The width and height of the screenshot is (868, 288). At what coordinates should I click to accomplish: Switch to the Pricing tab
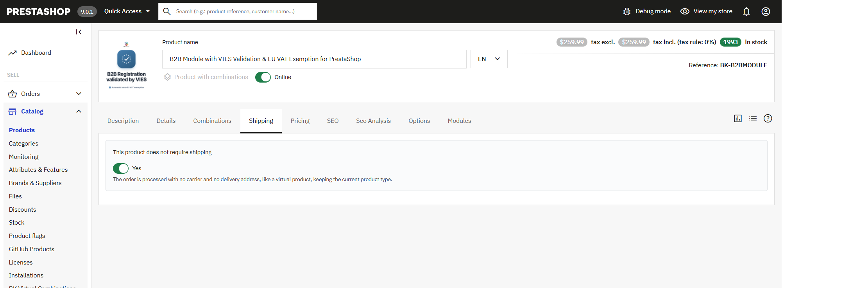tap(300, 121)
